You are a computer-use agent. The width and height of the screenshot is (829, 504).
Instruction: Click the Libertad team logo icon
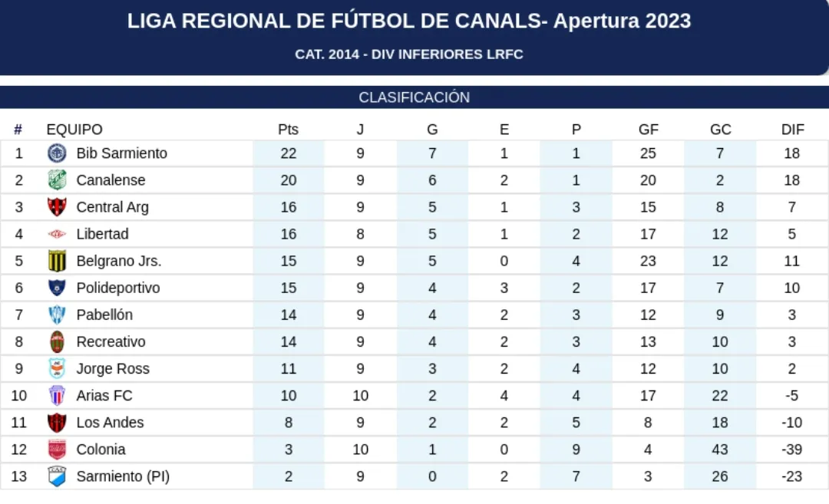[x=57, y=234]
